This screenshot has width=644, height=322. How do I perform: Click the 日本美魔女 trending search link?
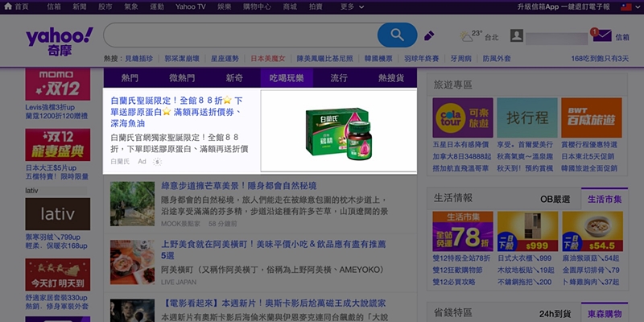[x=269, y=59]
